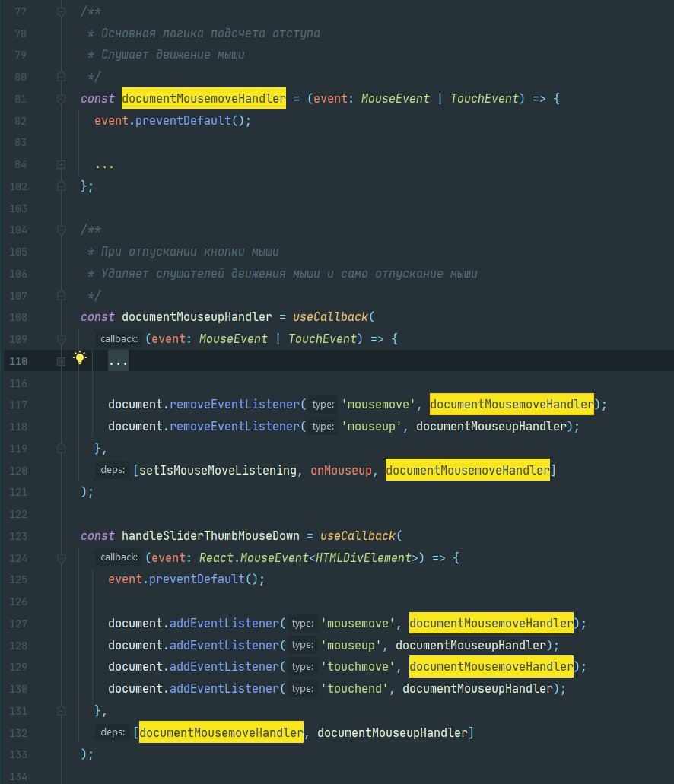This screenshot has width=674, height=784.
Task: Click documentMousemoveHandler declaration on line 81
Action: point(204,99)
